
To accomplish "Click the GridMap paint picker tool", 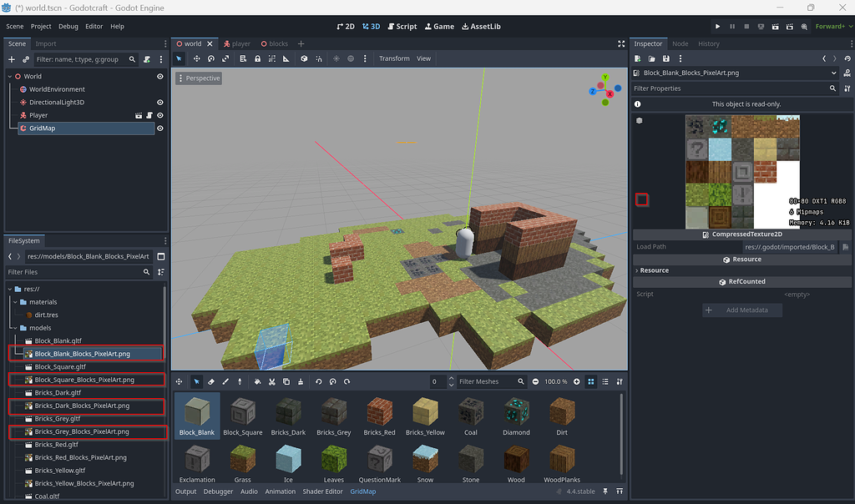I will pos(240,381).
